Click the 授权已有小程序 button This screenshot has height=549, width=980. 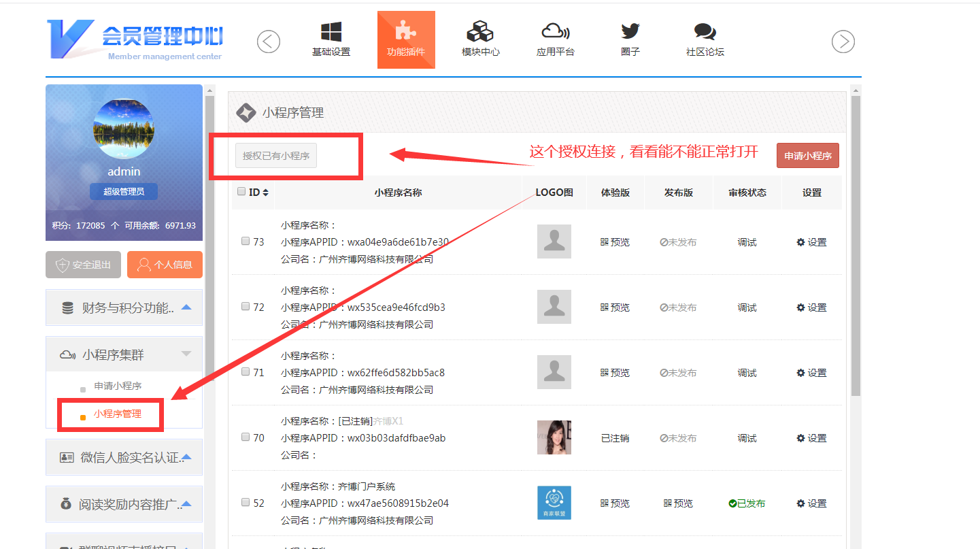click(276, 156)
